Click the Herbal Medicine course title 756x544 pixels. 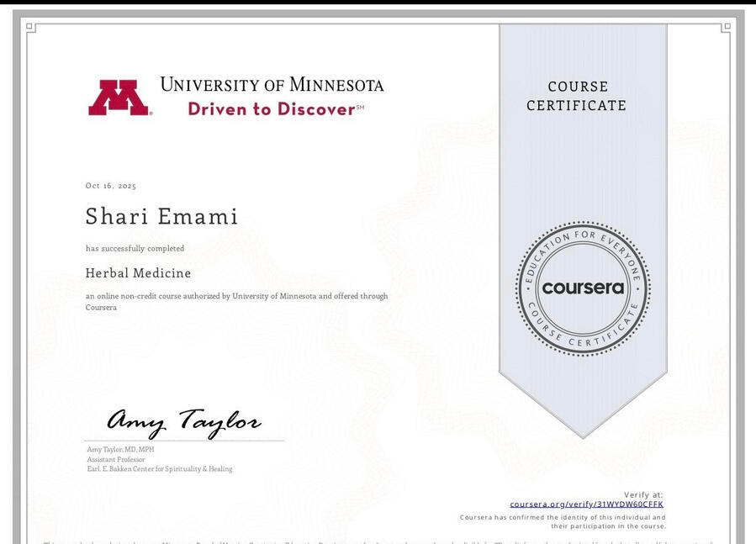coord(138,273)
